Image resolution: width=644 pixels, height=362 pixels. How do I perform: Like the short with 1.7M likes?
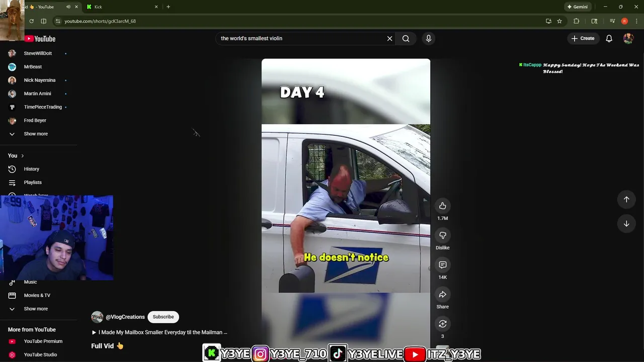[x=442, y=206]
